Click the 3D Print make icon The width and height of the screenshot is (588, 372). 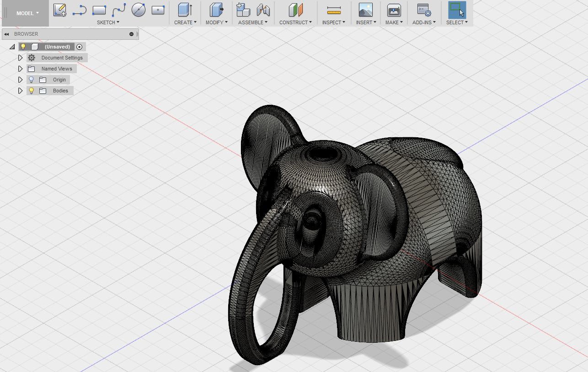(394, 10)
